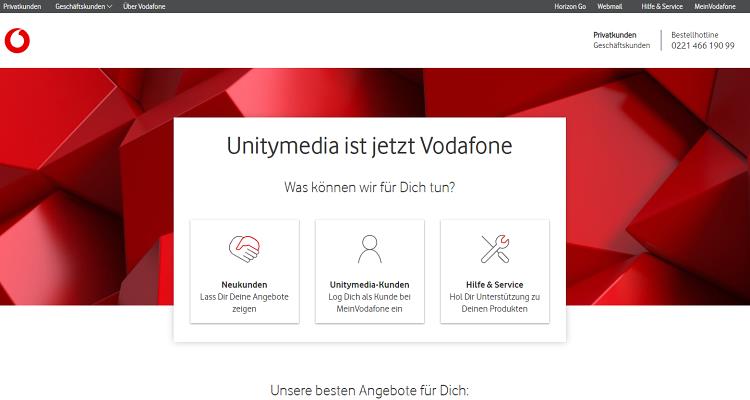750x400 pixels.
Task: Click 'Unsere besten Angebote für Dich:' heading
Action: pos(369,390)
